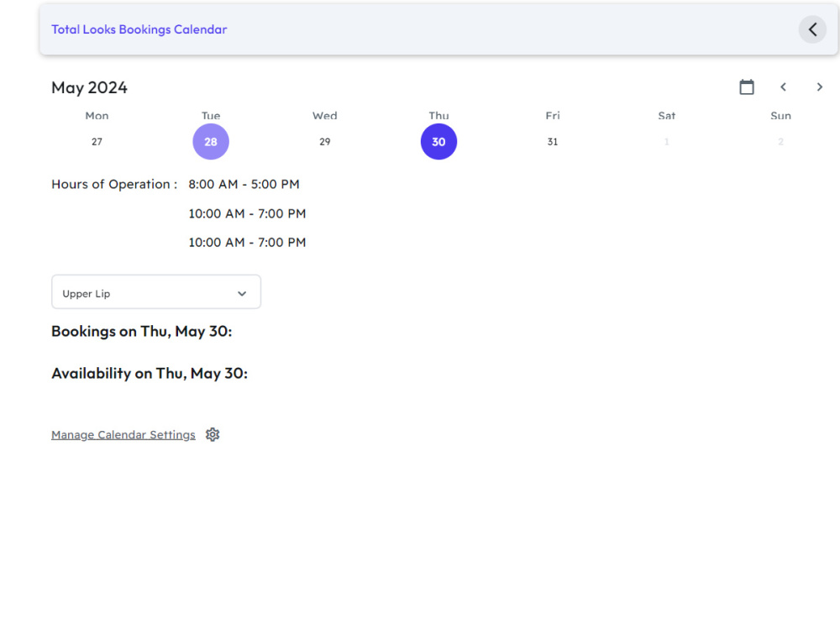Click the Total Looks Bookings Calendar title
Image resolution: width=840 pixels, height=630 pixels.
(x=139, y=29)
